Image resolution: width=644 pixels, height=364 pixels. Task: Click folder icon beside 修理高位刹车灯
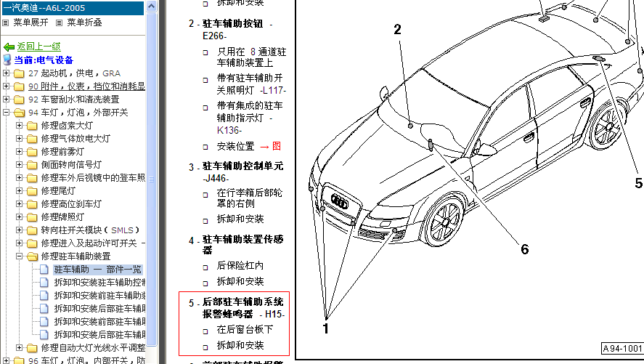pos(32,204)
